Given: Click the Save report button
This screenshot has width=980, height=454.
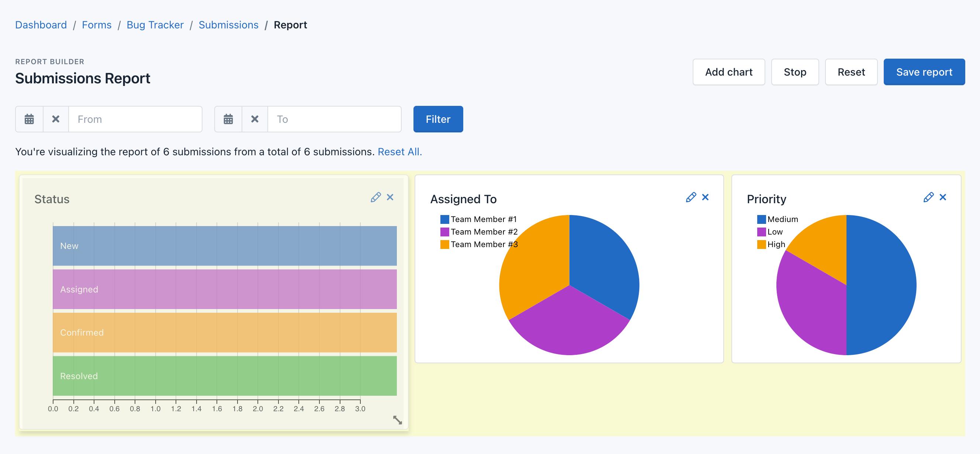Looking at the screenshot, I should 924,72.
